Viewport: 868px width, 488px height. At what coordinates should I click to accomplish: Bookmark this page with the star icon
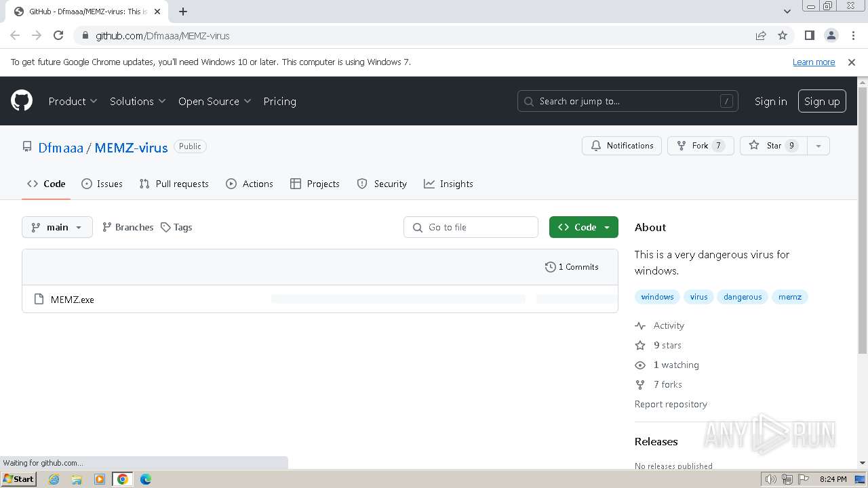[783, 35]
